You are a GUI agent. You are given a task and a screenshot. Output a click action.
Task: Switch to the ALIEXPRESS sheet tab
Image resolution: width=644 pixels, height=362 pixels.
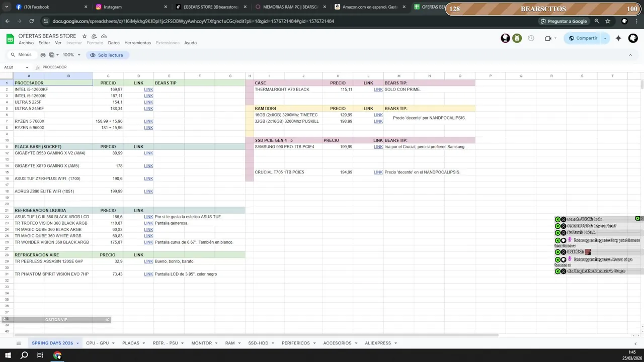click(x=378, y=343)
